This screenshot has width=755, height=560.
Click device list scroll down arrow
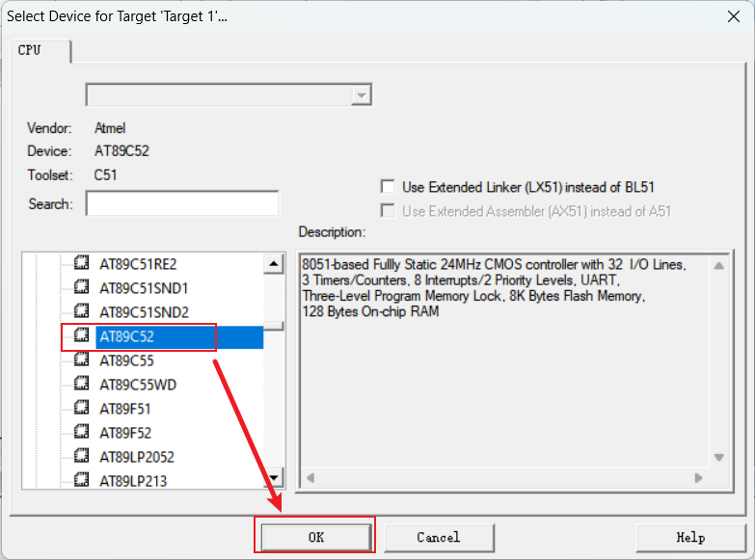pos(274,478)
